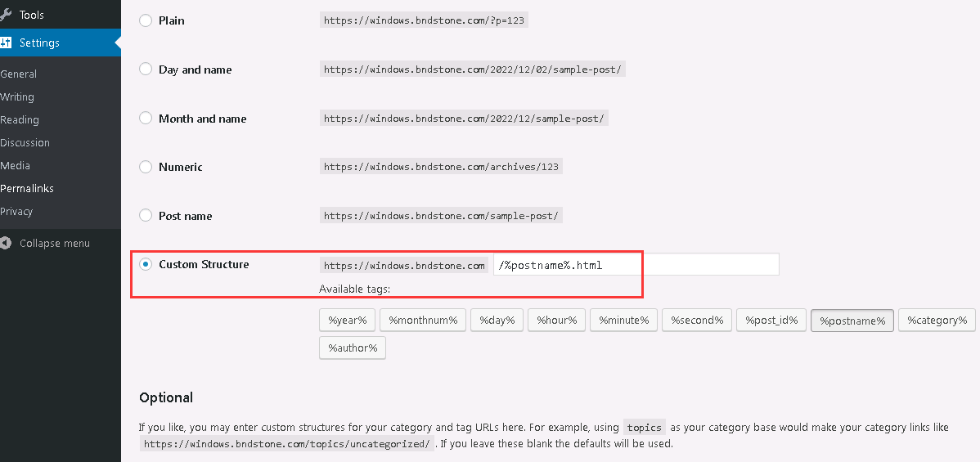This screenshot has height=462, width=980.
Task: Open the Discussion settings page
Action: pyautogui.click(x=25, y=142)
